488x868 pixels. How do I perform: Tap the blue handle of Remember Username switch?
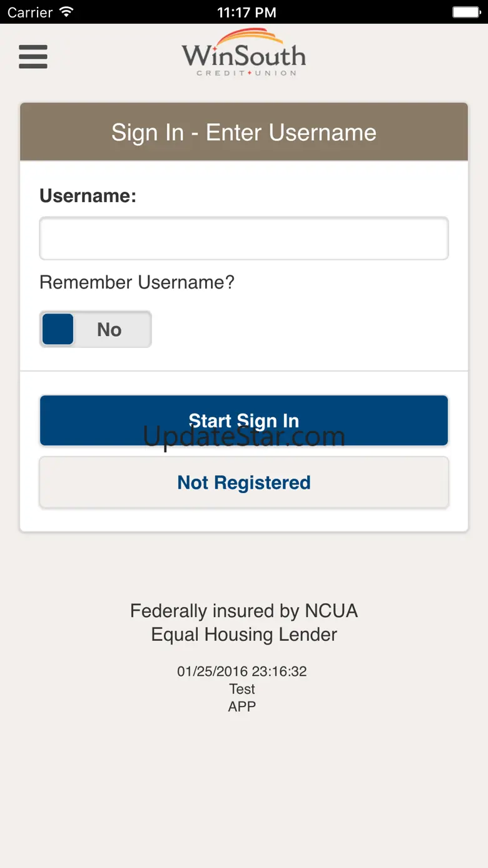(58, 329)
